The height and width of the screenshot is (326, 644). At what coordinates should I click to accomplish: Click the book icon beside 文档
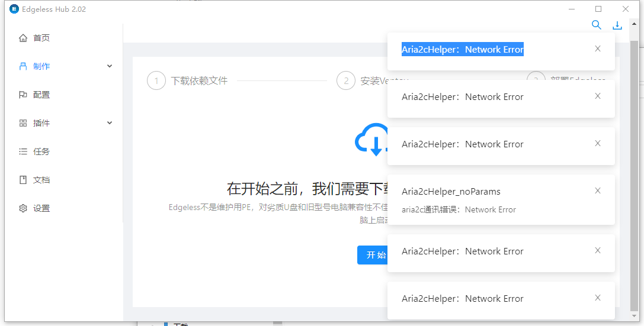(x=23, y=180)
